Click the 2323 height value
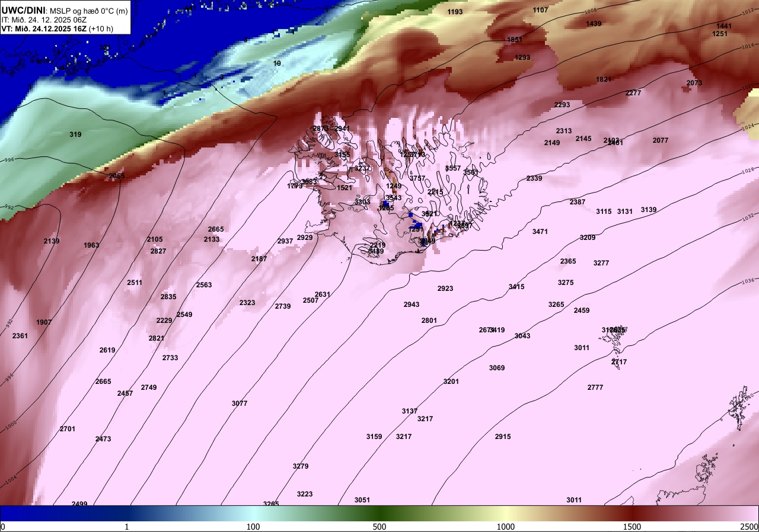This screenshot has width=759, height=532. (x=247, y=303)
